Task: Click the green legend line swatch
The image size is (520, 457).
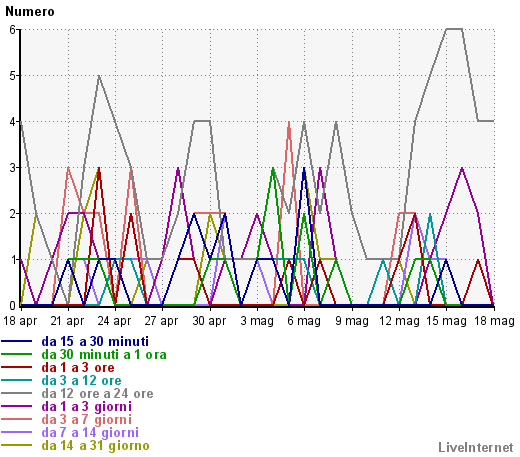Action: [17, 355]
